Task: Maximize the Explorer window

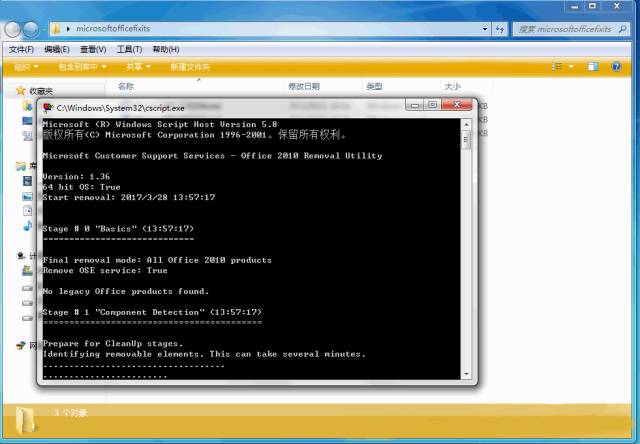Action: [x=593, y=6]
